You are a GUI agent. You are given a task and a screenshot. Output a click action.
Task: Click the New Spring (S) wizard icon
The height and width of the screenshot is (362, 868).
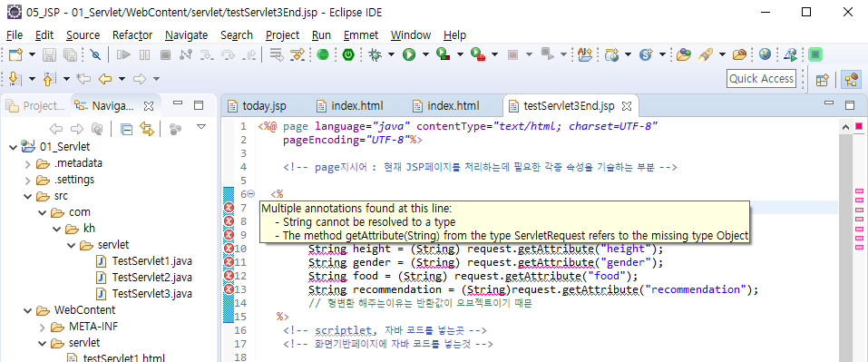coord(646,54)
